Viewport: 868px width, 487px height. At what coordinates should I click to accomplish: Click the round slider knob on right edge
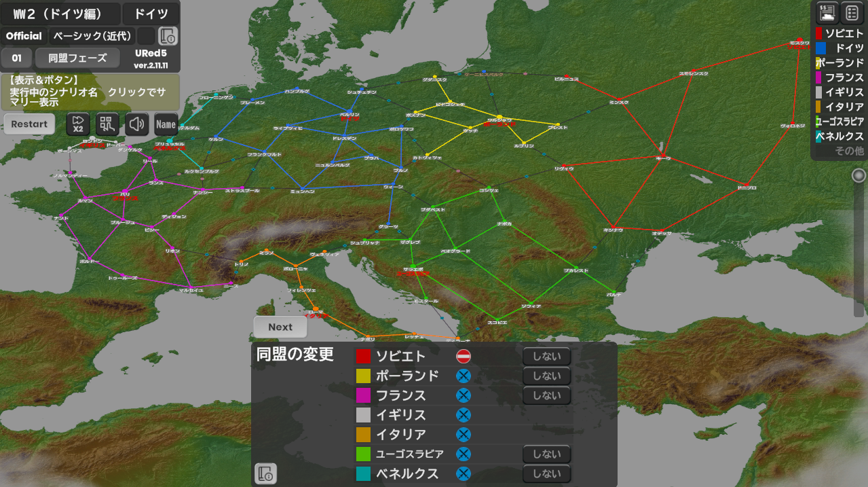click(858, 176)
